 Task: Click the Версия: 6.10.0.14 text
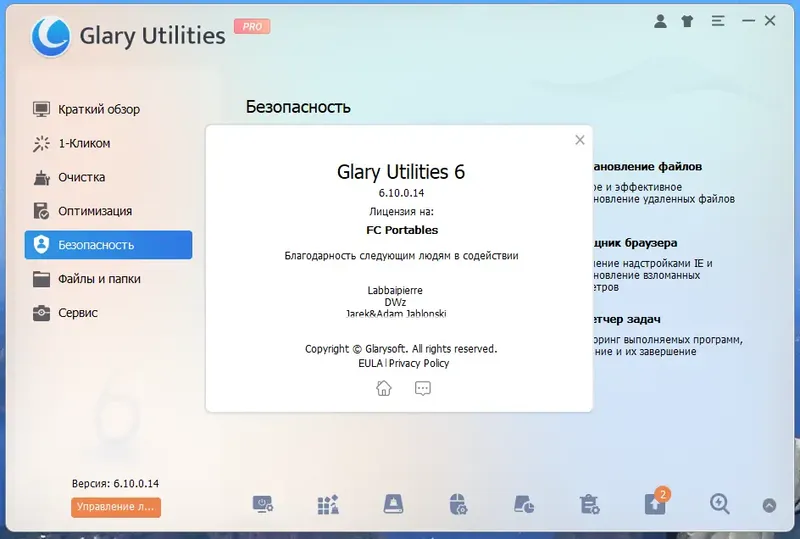click(x=115, y=483)
